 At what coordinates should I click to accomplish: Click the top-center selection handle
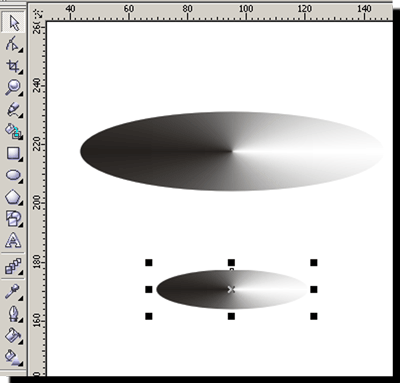[x=231, y=263]
